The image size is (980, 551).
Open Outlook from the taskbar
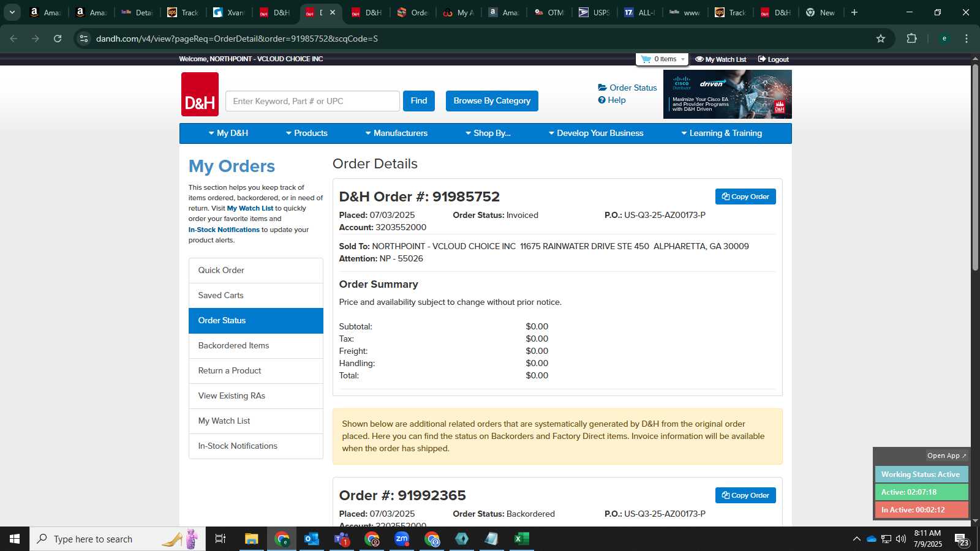(312, 539)
